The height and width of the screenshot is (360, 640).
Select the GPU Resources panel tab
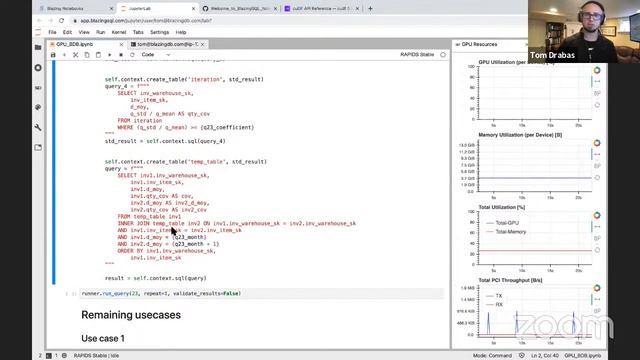point(479,44)
